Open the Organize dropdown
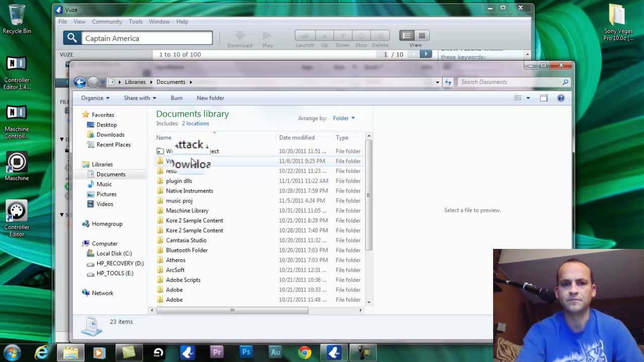 click(95, 98)
